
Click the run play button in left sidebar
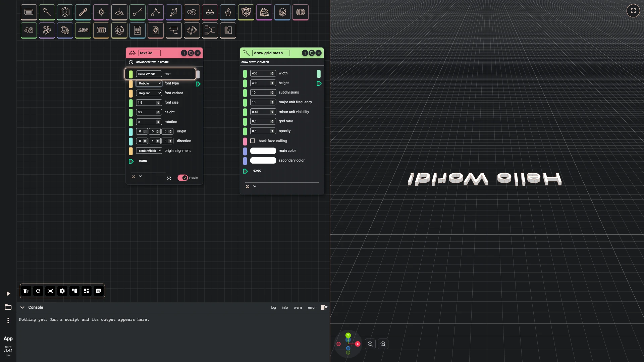(8, 294)
